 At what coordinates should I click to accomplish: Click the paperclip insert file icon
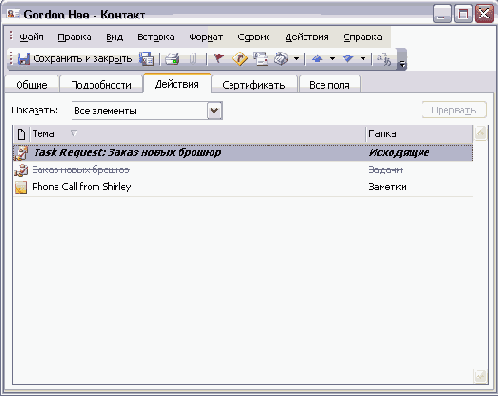coord(192,59)
